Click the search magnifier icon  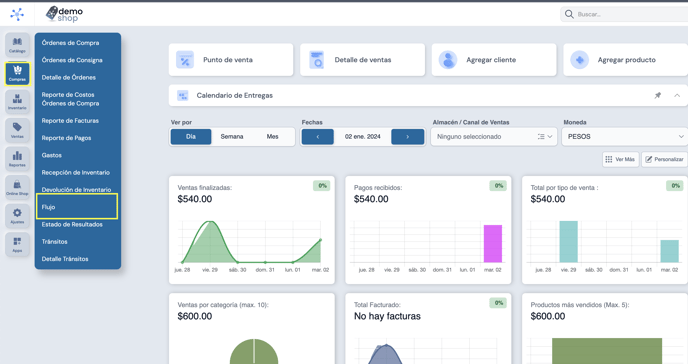click(x=569, y=14)
